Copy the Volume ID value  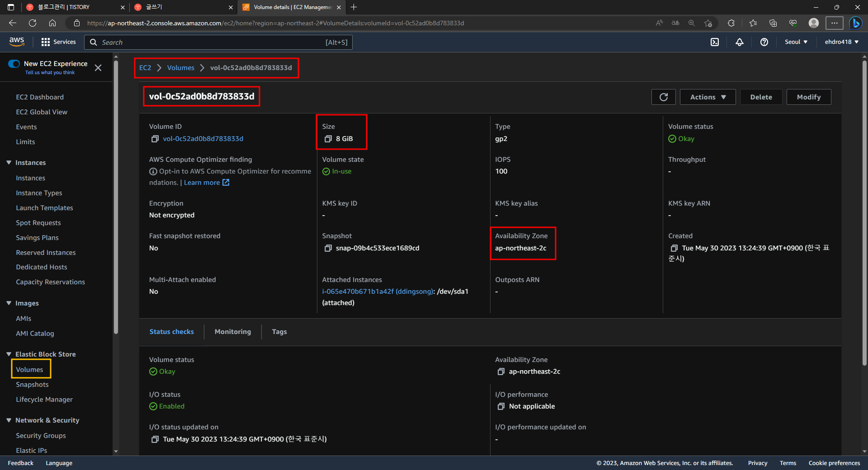(155, 139)
